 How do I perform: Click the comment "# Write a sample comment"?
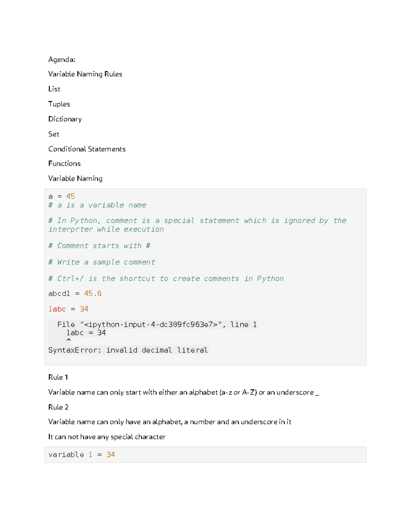[x=102, y=262]
